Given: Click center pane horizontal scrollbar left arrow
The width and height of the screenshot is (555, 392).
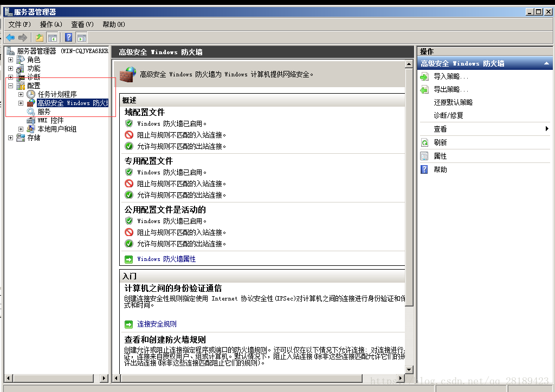Looking at the screenshot, I should pos(116,378).
